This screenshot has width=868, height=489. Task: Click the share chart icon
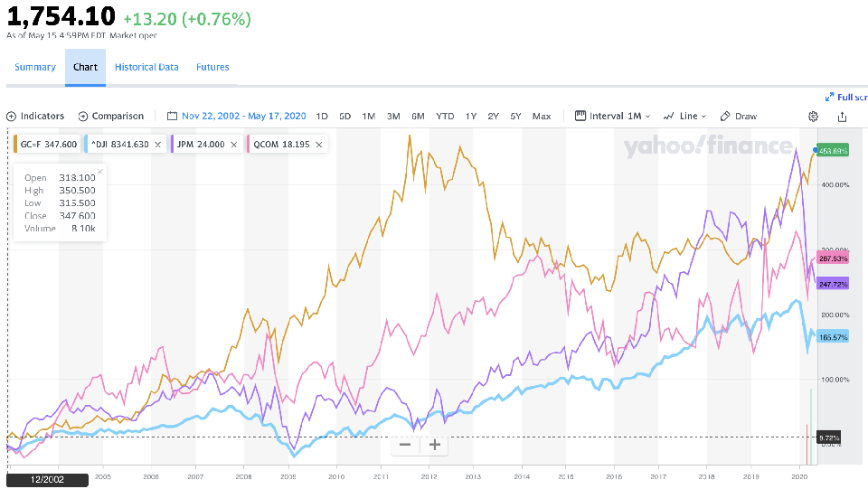pos(843,117)
